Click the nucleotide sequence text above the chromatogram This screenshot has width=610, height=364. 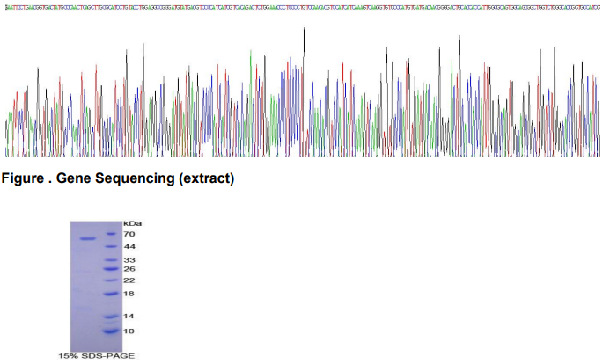point(305,7)
